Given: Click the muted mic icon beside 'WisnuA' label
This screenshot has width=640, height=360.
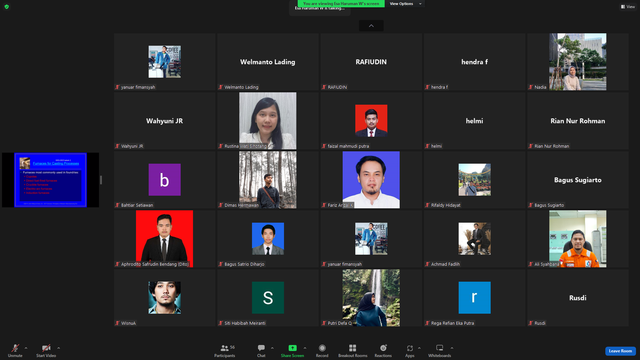Looking at the screenshot, I should (x=118, y=323).
